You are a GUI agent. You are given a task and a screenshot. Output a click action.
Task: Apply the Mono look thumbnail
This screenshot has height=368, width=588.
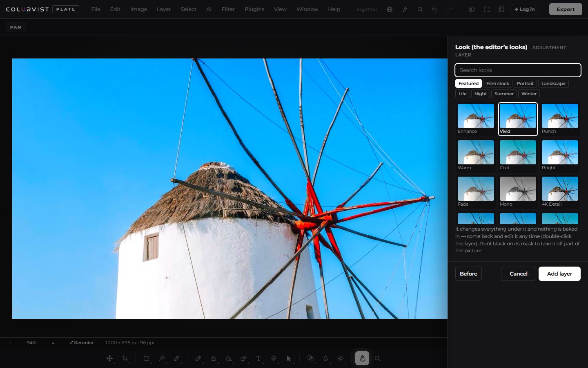518,192
